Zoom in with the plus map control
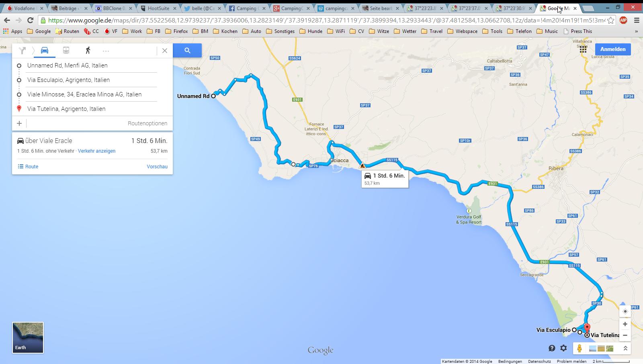This screenshot has height=364, width=643. [625, 324]
